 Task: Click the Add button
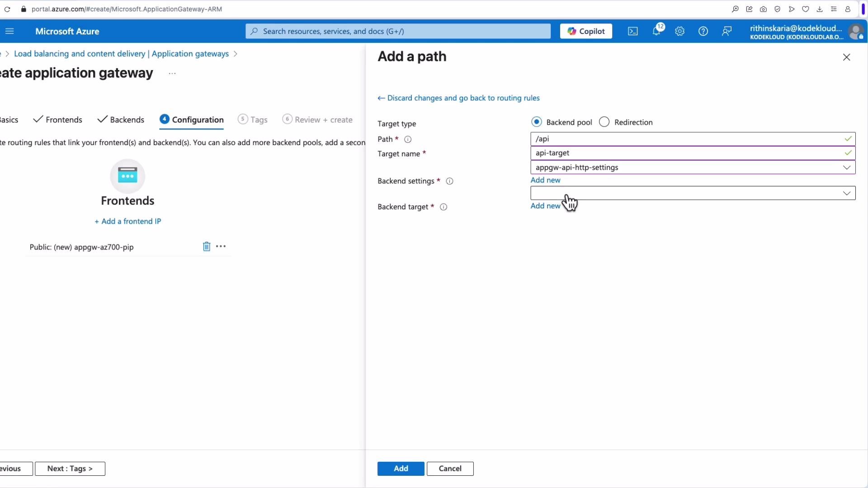[401, 469]
